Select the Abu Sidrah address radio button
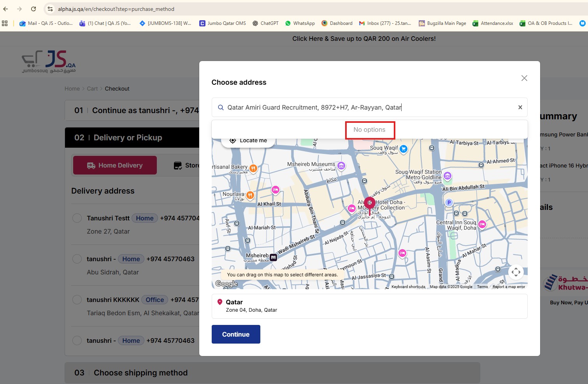 77,259
